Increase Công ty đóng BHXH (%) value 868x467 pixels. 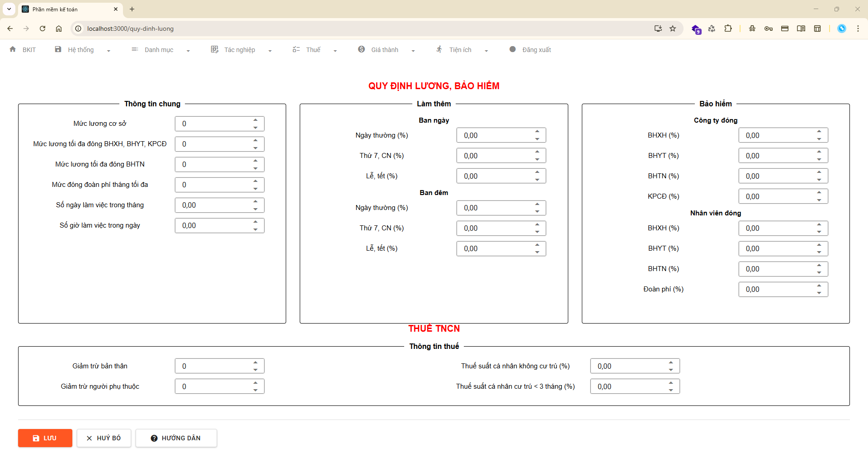[x=819, y=132]
